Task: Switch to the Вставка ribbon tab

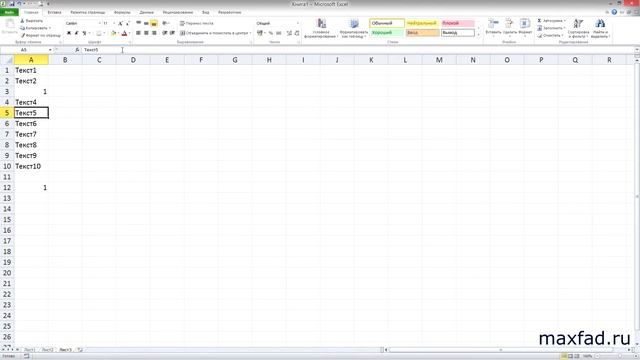Action: click(x=54, y=12)
